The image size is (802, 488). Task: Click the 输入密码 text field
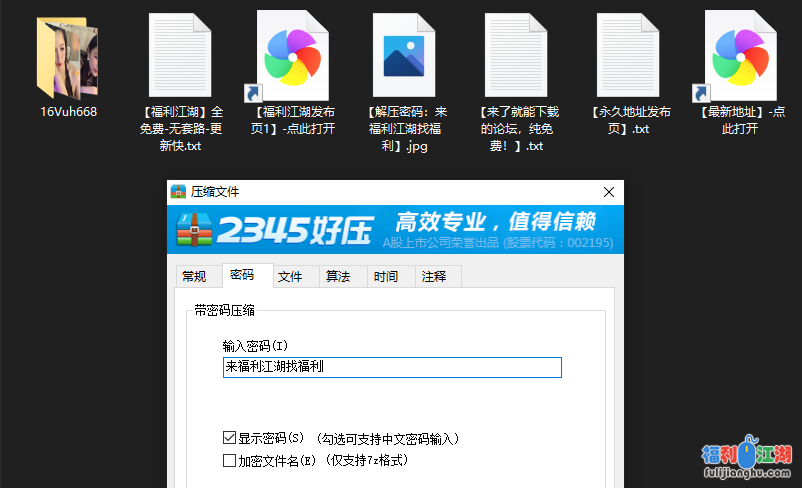392,367
